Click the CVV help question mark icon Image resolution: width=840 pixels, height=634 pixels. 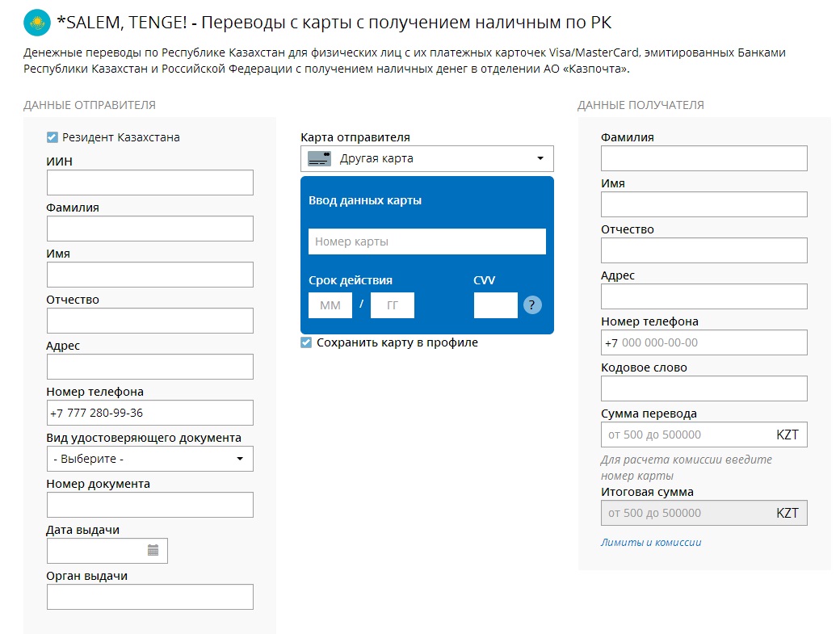click(532, 305)
